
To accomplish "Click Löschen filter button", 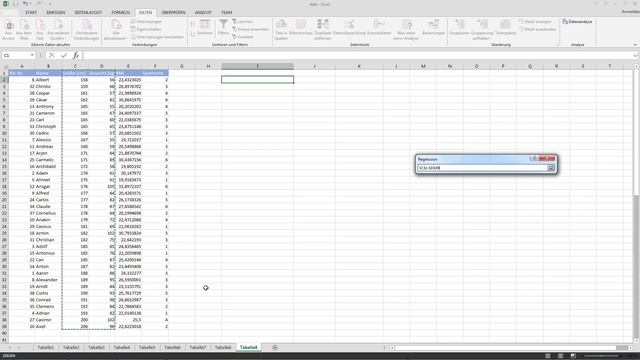I will (243, 21).
